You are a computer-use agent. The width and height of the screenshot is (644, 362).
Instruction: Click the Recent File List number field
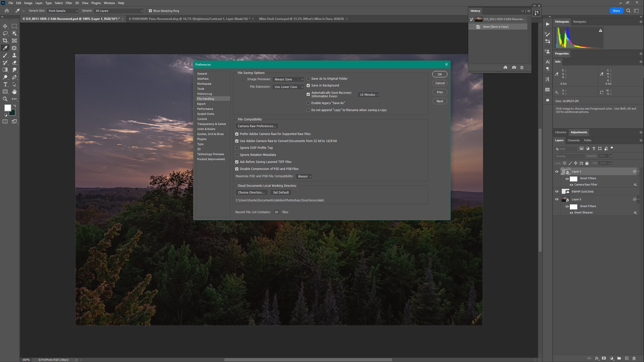point(276,212)
